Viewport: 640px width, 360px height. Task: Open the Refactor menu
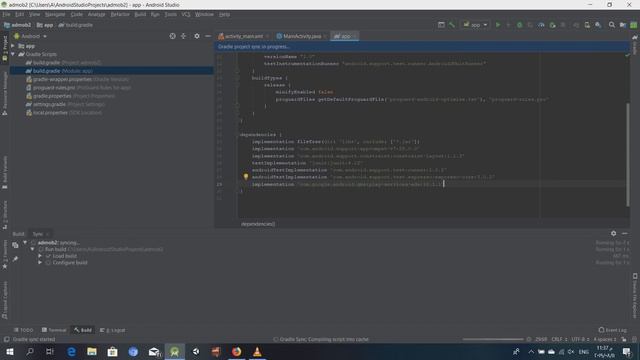[120, 14]
